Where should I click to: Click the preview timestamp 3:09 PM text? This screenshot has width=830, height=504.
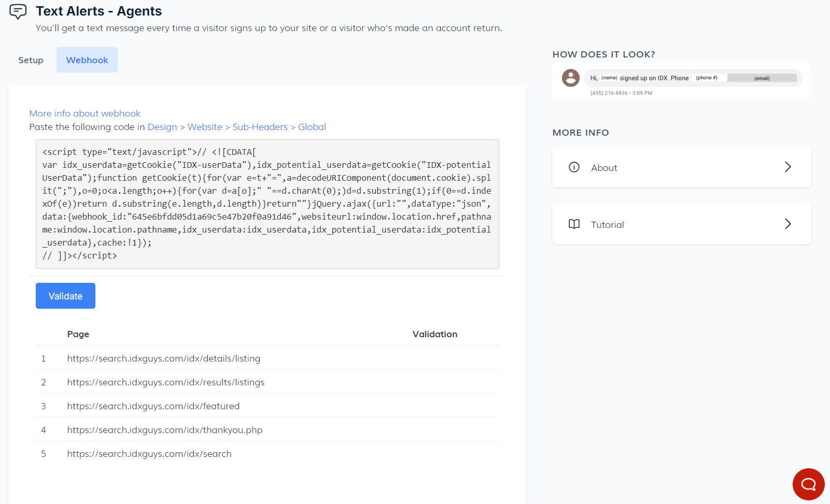pos(642,93)
